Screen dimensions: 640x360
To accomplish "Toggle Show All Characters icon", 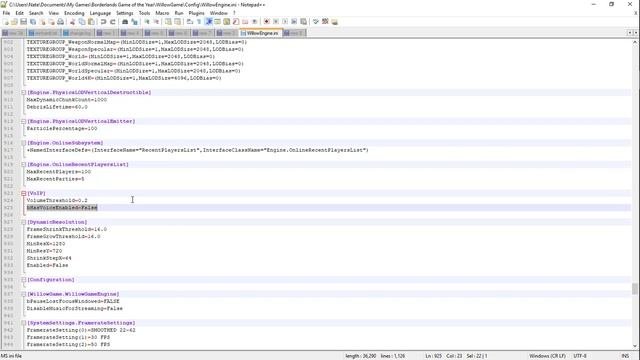I will click(199, 22).
